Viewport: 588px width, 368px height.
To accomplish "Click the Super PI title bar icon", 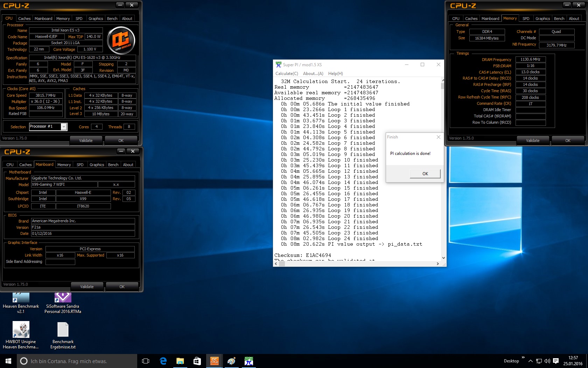I will pyautogui.click(x=278, y=64).
